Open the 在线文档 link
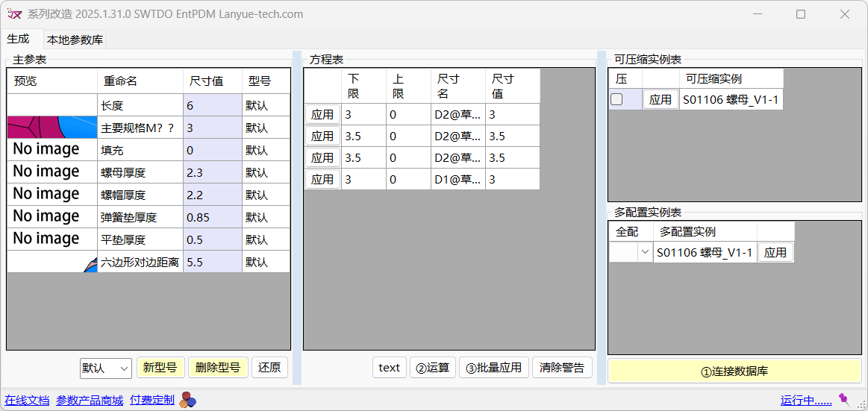868x411 pixels. pyautogui.click(x=27, y=401)
